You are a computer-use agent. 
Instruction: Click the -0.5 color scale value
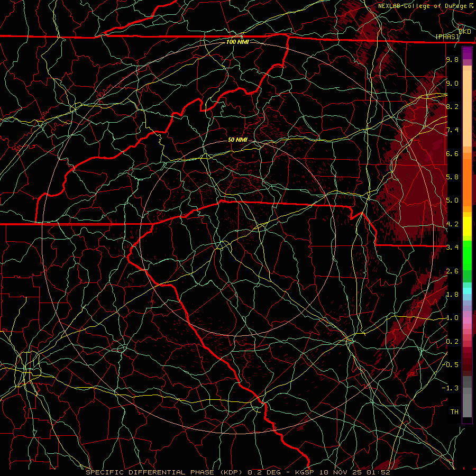[450, 364]
